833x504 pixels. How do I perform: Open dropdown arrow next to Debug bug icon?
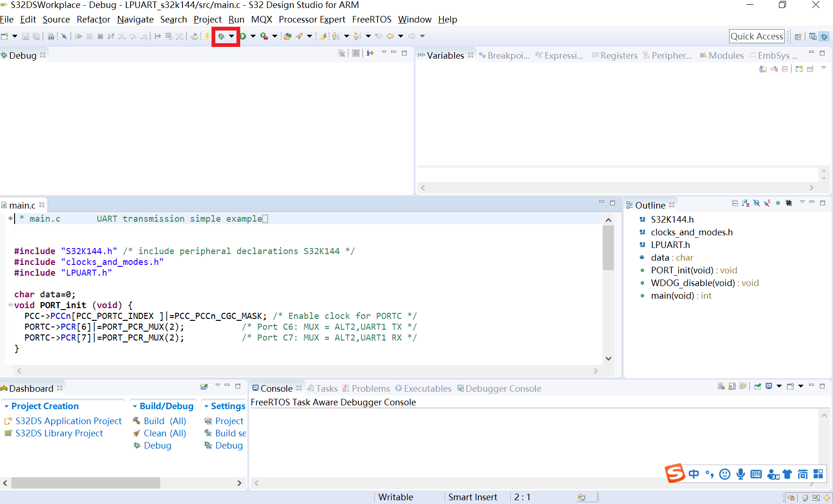[x=231, y=36]
